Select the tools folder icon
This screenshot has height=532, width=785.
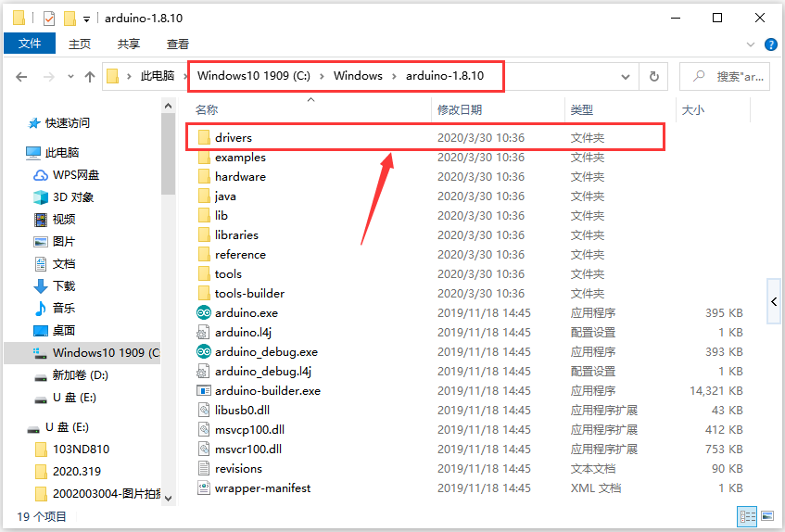[204, 274]
